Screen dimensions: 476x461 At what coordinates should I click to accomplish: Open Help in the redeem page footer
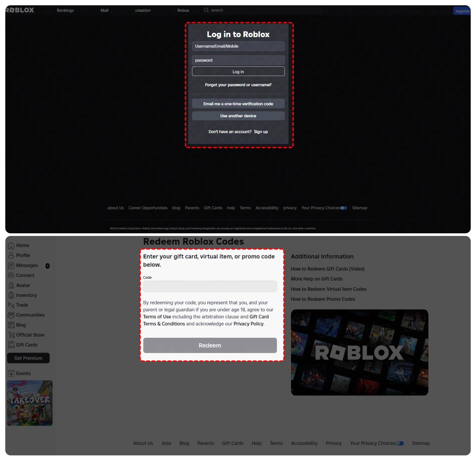coord(257,443)
